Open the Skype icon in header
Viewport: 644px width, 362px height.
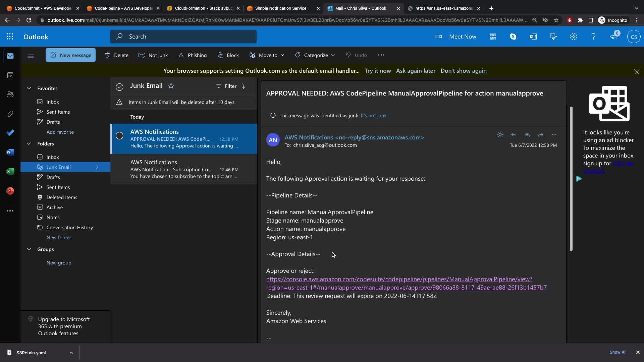point(513,37)
